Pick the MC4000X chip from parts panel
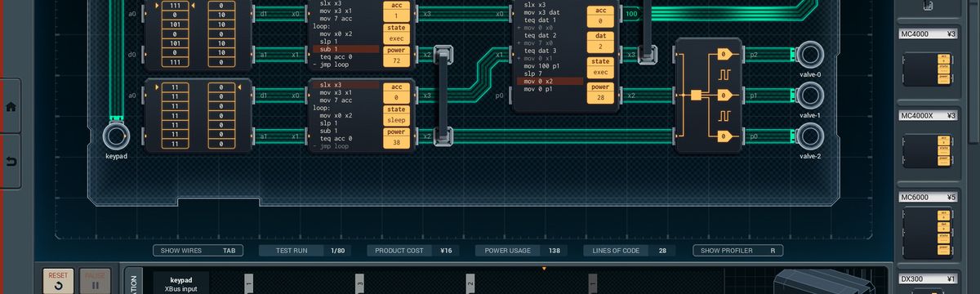The width and height of the screenshot is (980, 294). click(928, 152)
